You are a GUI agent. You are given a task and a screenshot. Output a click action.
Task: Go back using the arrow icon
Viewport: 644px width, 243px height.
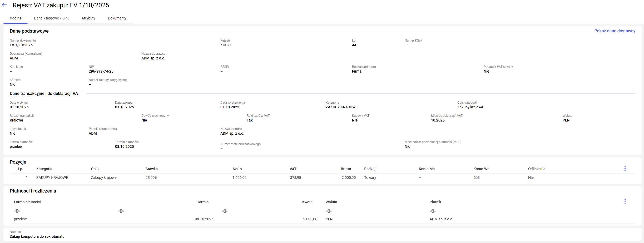[4, 5]
